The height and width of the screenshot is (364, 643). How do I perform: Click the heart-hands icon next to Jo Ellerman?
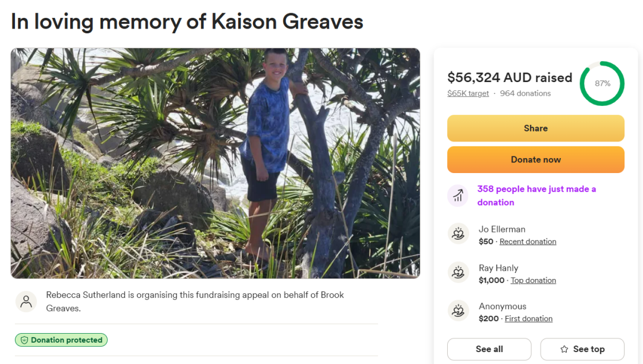pyautogui.click(x=458, y=234)
